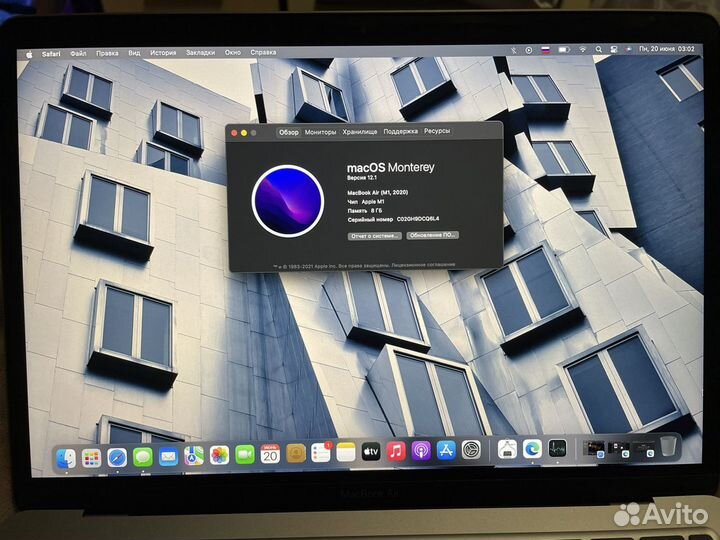Open the Окно menu
The width and height of the screenshot is (720, 540).
tap(233, 52)
